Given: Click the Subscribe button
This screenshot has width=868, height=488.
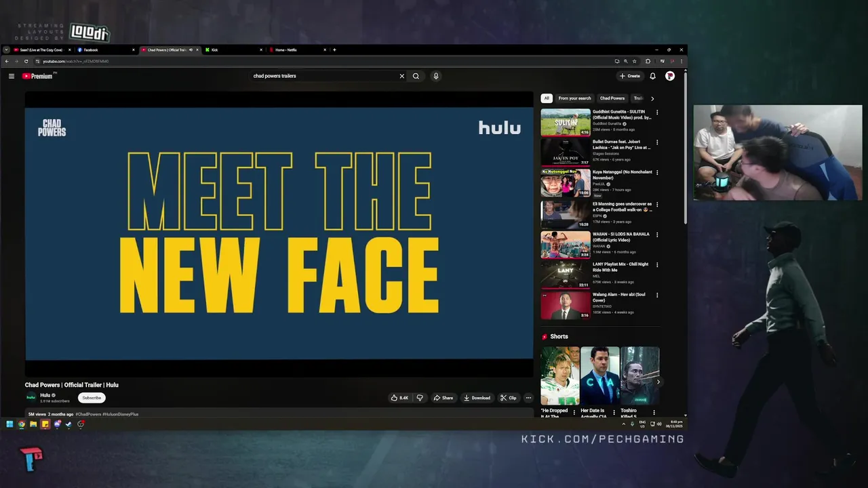Looking at the screenshot, I should pyautogui.click(x=92, y=398).
